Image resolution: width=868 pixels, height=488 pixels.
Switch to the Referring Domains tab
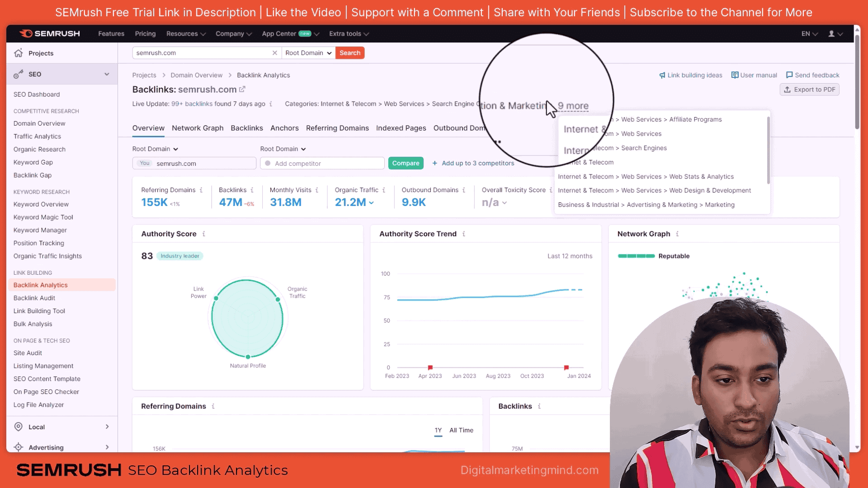point(337,128)
